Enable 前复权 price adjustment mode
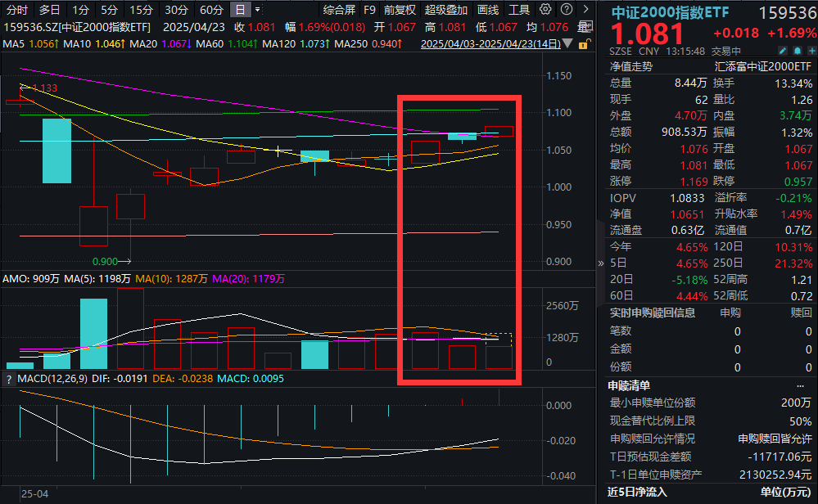The image size is (818, 504). click(x=399, y=10)
